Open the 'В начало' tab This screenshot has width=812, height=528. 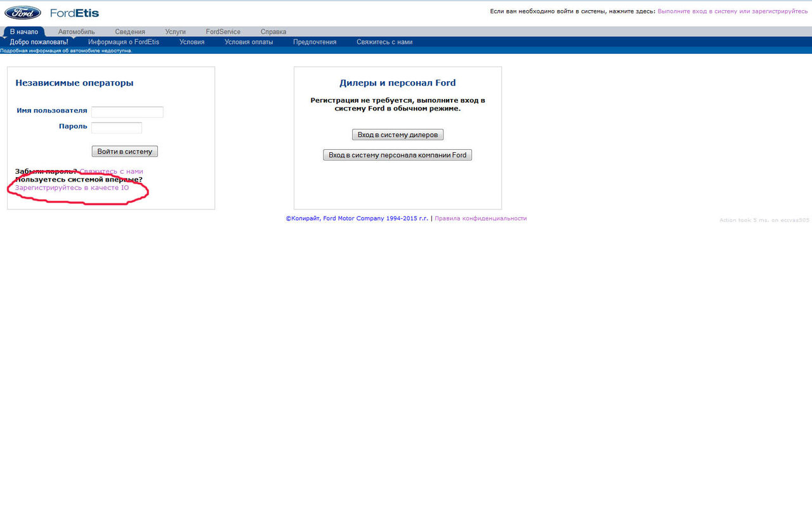24,32
